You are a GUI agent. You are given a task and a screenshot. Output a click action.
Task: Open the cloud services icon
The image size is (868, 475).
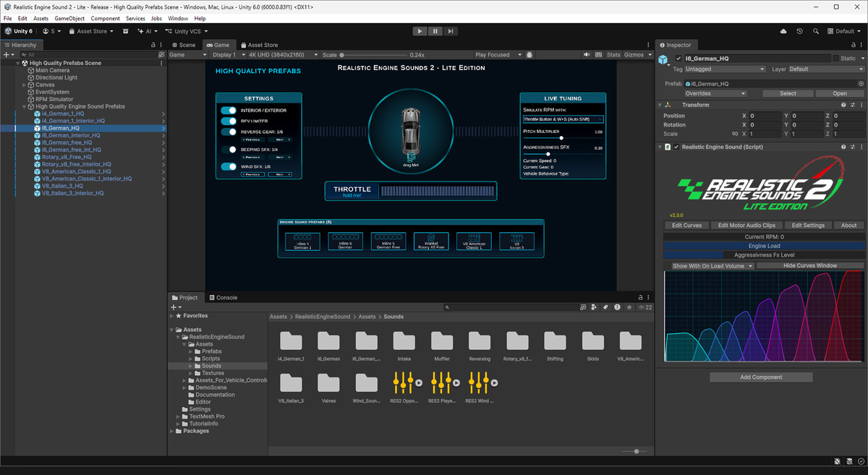[783, 31]
